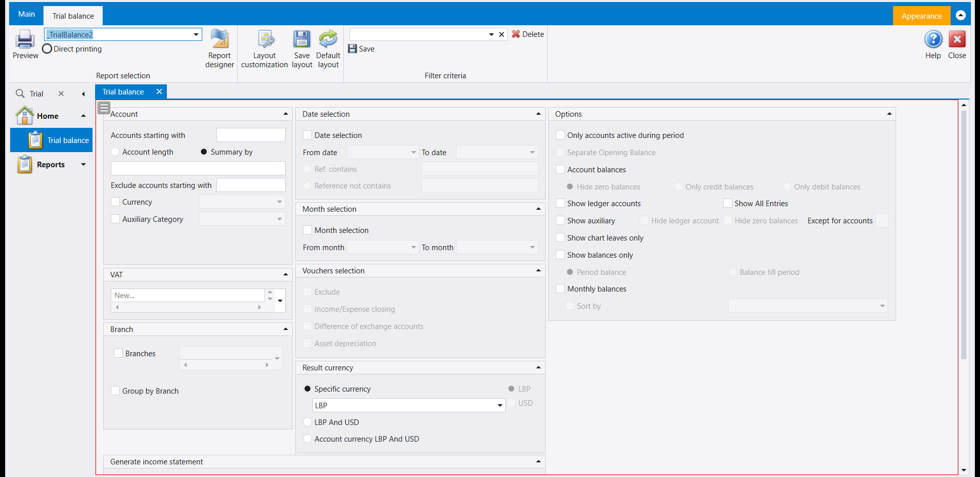Tick the Group by Branch checkbox
The image size is (980, 477).
tap(115, 391)
